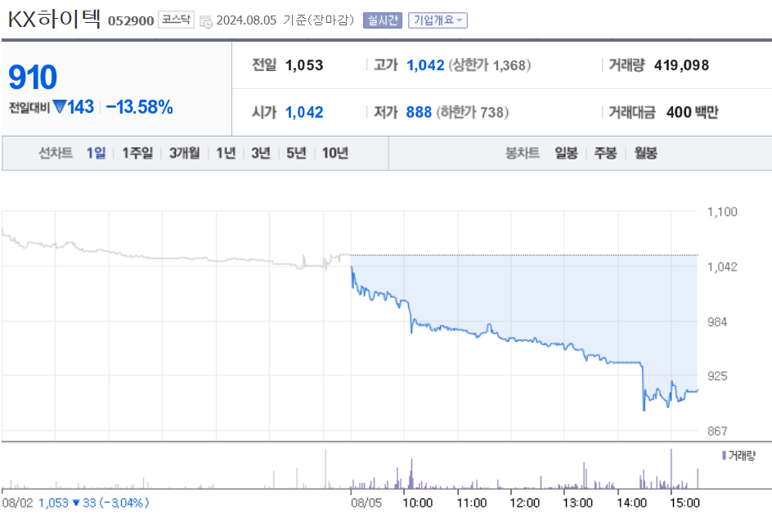Click the 상한가 1,368 text

(x=489, y=65)
